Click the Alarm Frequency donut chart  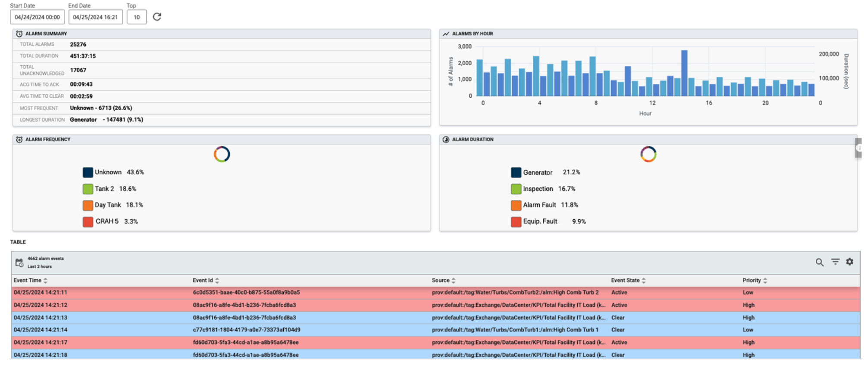222,154
